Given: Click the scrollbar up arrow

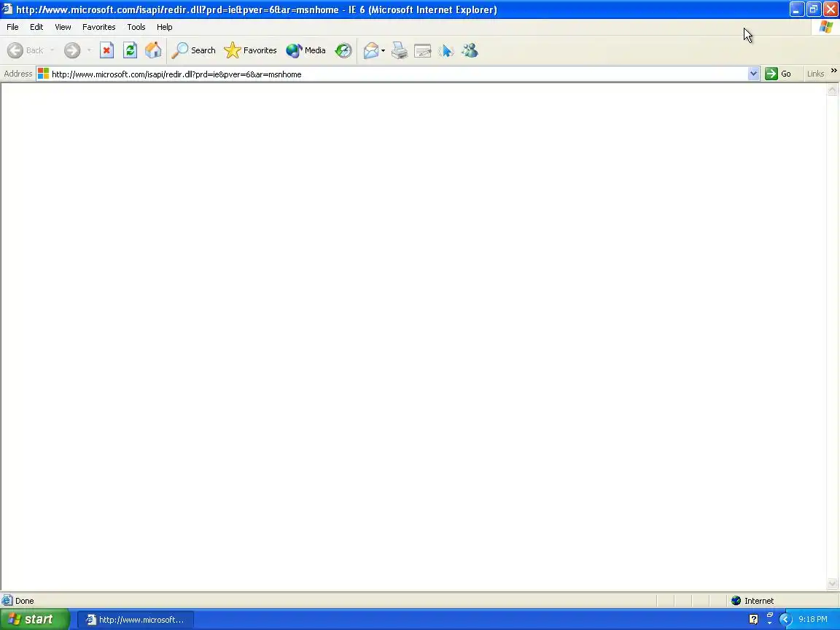Looking at the screenshot, I should [x=832, y=90].
